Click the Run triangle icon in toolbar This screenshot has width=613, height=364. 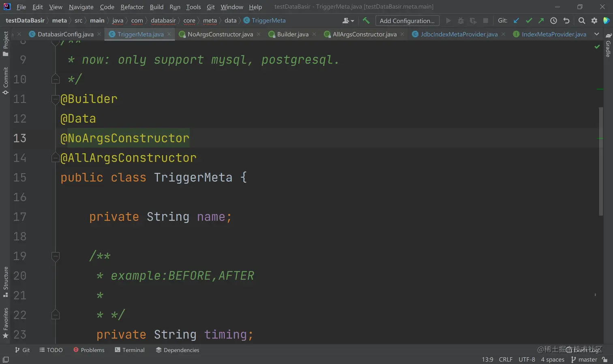(x=448, y=21)
